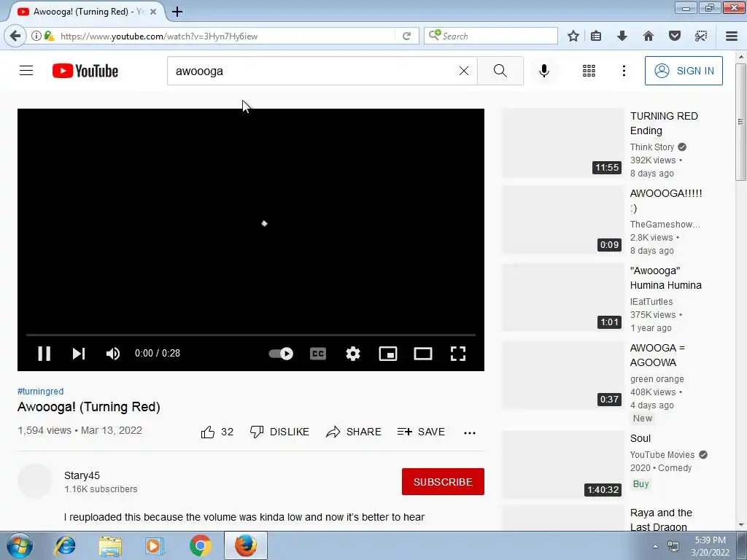The width and height of the screenshot is (747, 560).
Task: Open the Firefox screenshot tool icon
Action: (x=700, y=36)
